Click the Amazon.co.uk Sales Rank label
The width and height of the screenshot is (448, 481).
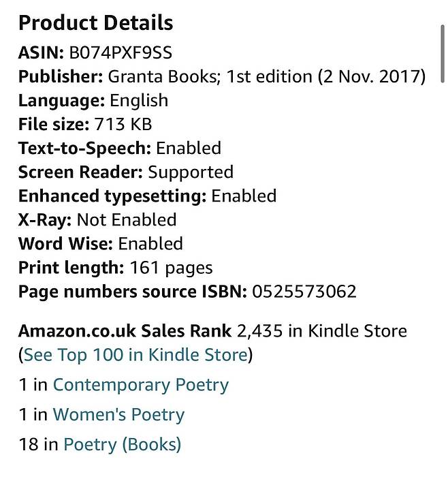pyautogui.click(x=125, y=331)
